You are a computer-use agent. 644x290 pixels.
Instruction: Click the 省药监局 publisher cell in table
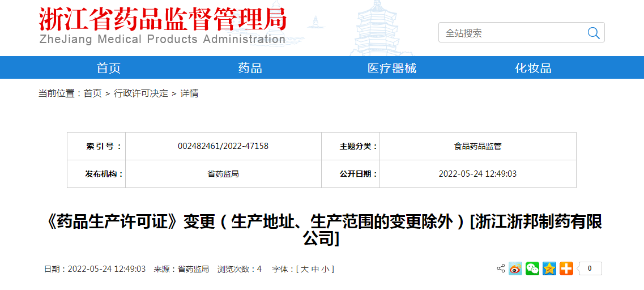[x=223, y=174]
